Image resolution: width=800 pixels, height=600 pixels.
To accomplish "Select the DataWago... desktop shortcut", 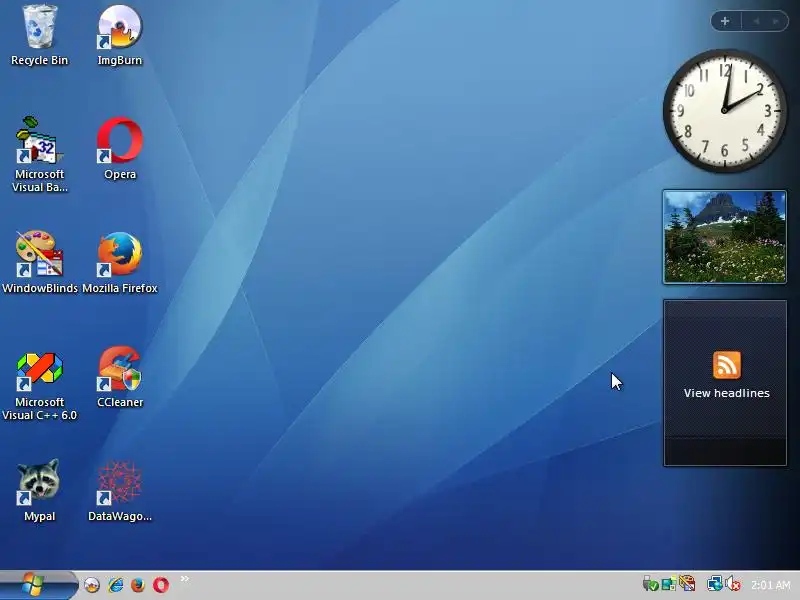I will click(119, 490).
